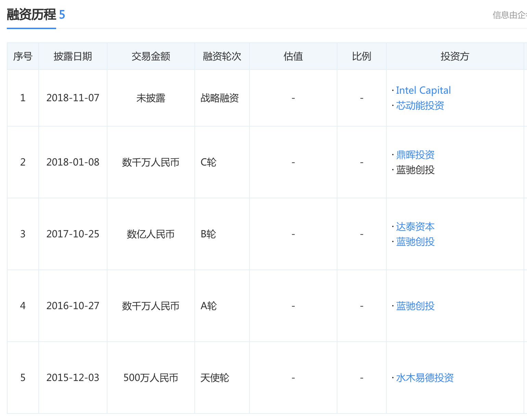The image size is (527, 420).
Task: Click the 未披露 amount cell
Action: [151, 98]
